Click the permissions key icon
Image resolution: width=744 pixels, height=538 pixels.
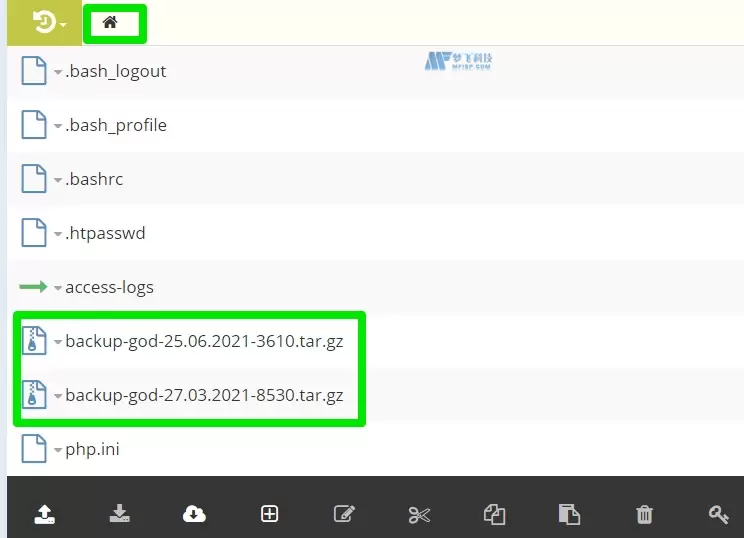coord(718,514)
